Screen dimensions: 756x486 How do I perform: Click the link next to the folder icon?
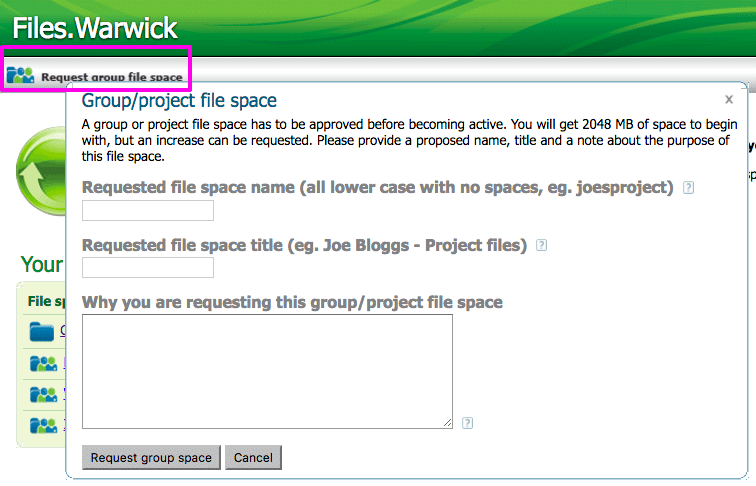tap(62, 332)
